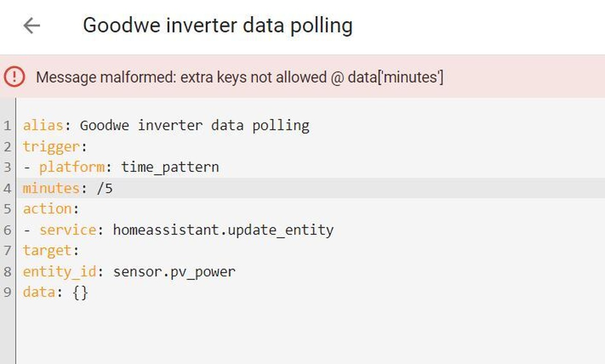Click the trigger key on line 2

point(51,147)
